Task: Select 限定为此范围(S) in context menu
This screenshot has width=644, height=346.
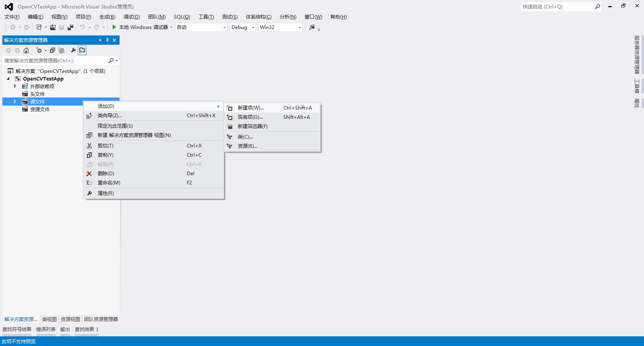Action: pos(153,126)
